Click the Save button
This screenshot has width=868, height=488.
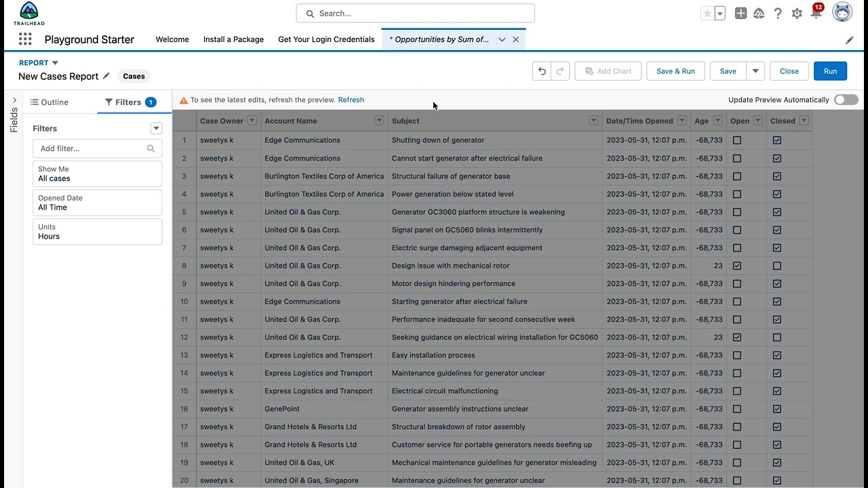(728, 71)
